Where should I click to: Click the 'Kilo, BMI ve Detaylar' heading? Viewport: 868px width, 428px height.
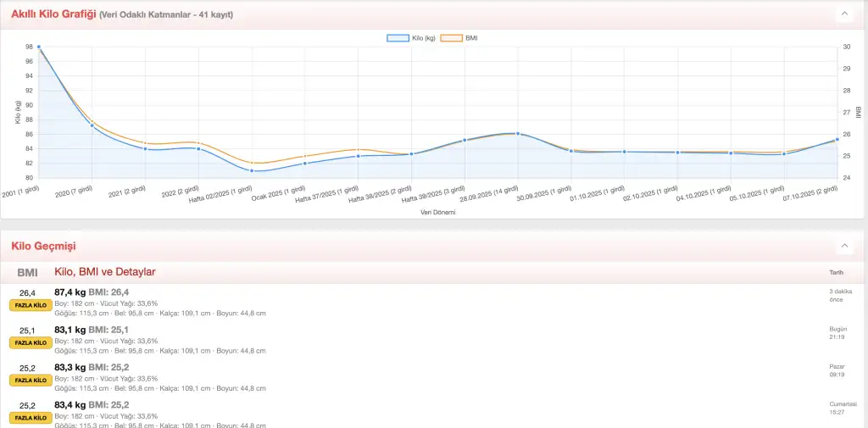104,272
